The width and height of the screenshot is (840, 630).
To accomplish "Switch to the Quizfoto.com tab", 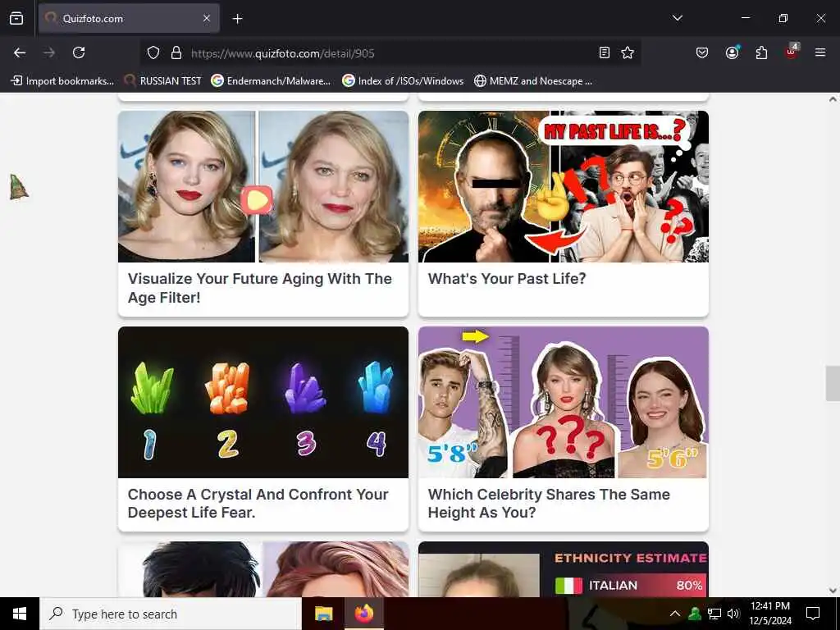I will point(129,18).
